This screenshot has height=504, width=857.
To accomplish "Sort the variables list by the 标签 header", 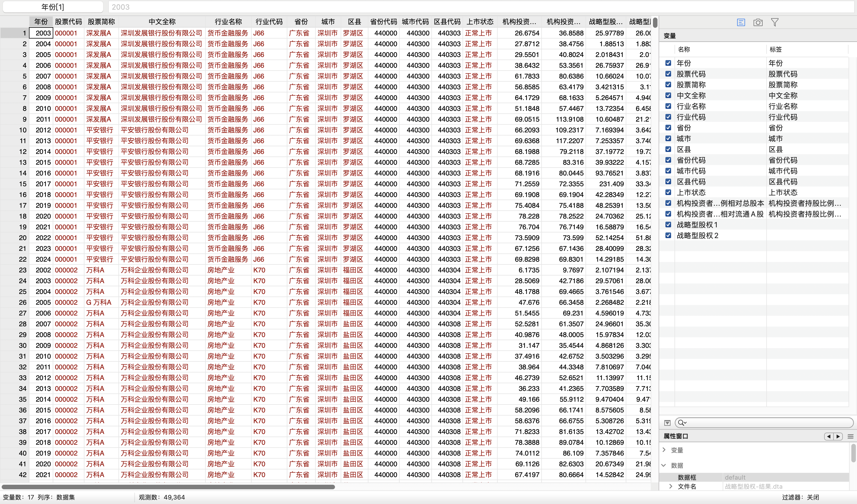I will [775, 49].
